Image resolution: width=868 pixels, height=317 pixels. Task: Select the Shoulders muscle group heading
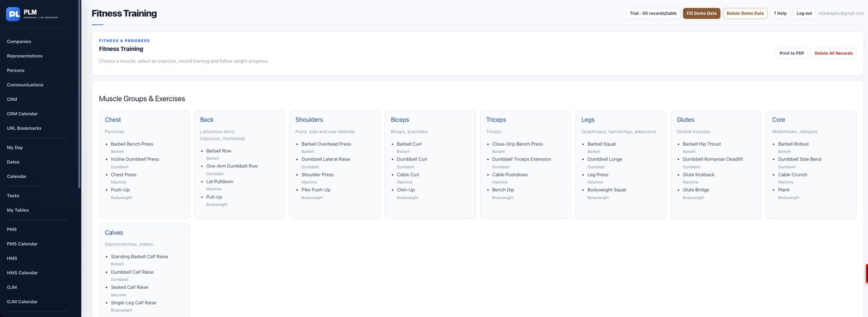[x=309, y=120]
